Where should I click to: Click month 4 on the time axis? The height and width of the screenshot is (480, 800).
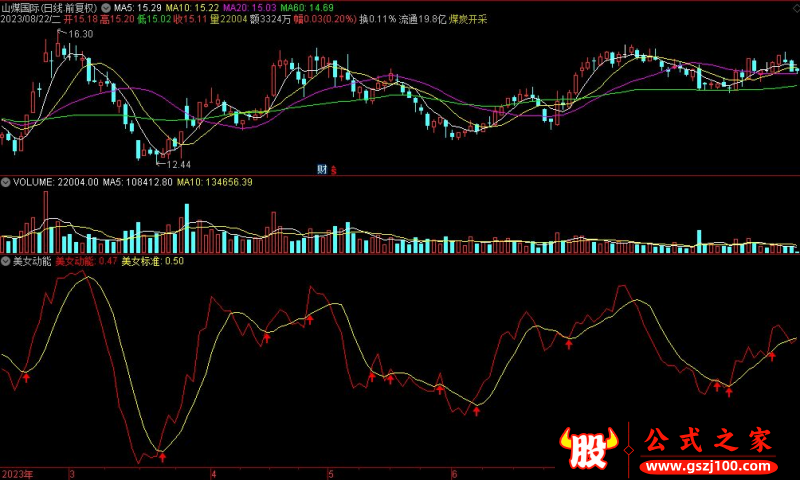click(x=213, y=474)
